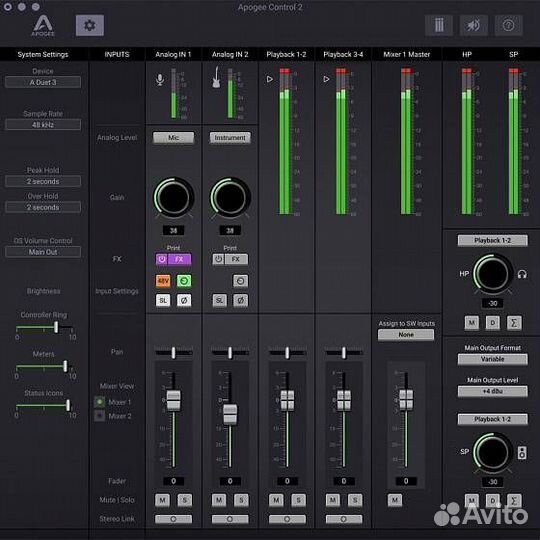Click the mixer faders toolbar icon
Viewport: 540px width, 540px height.
tap(439, 25)
